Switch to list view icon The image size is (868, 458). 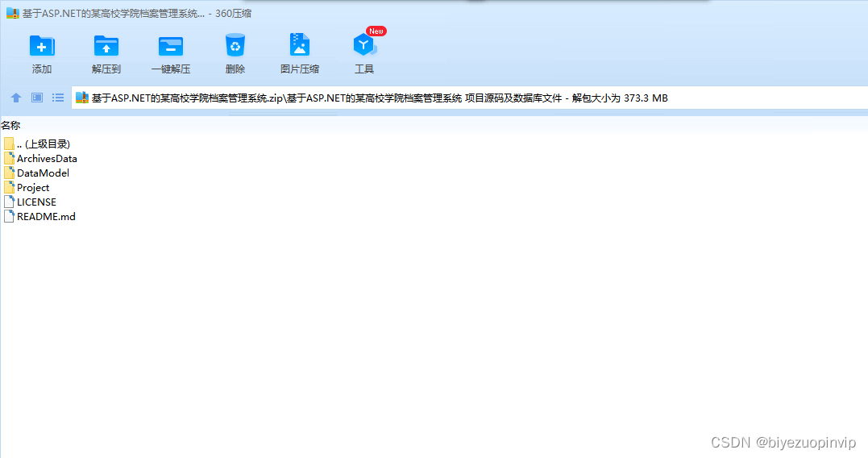pyautogui.click(x=58, y=98)
